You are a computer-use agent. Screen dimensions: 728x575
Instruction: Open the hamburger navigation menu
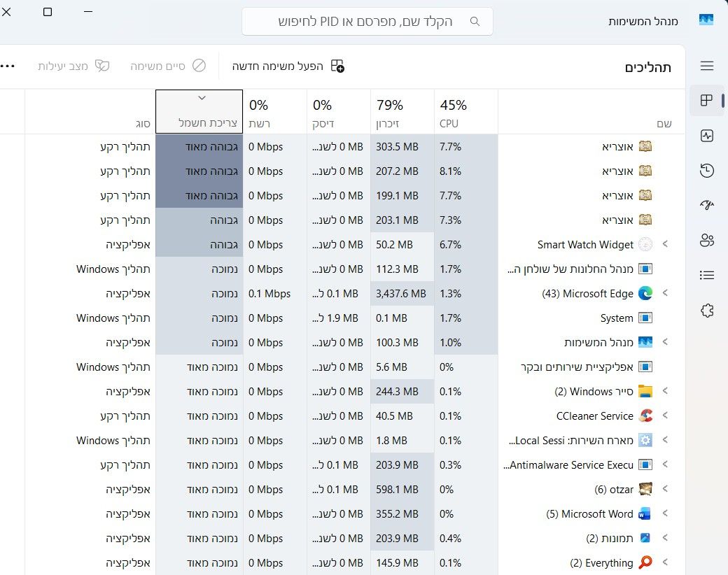(706, 66)
